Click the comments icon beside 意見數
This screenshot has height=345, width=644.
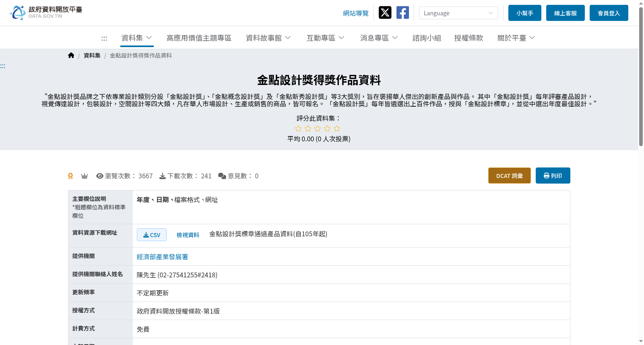[x=222, y=176]
